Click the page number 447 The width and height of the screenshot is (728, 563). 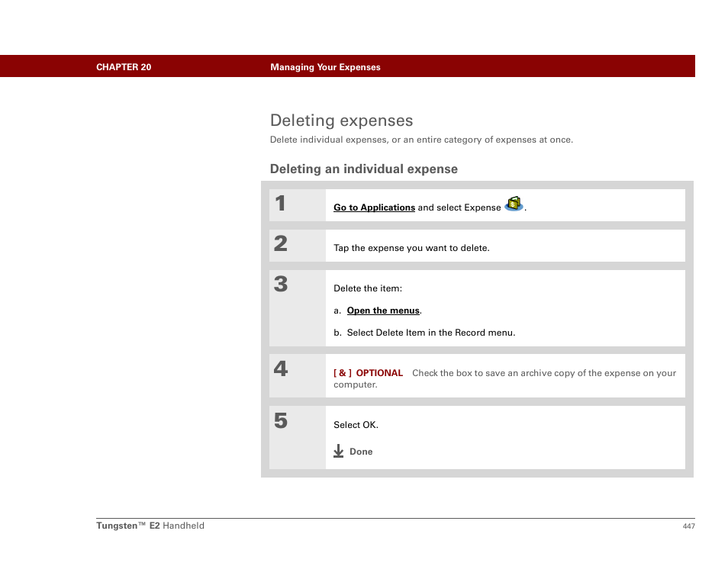pyautogui.click(x=688, y=526)
